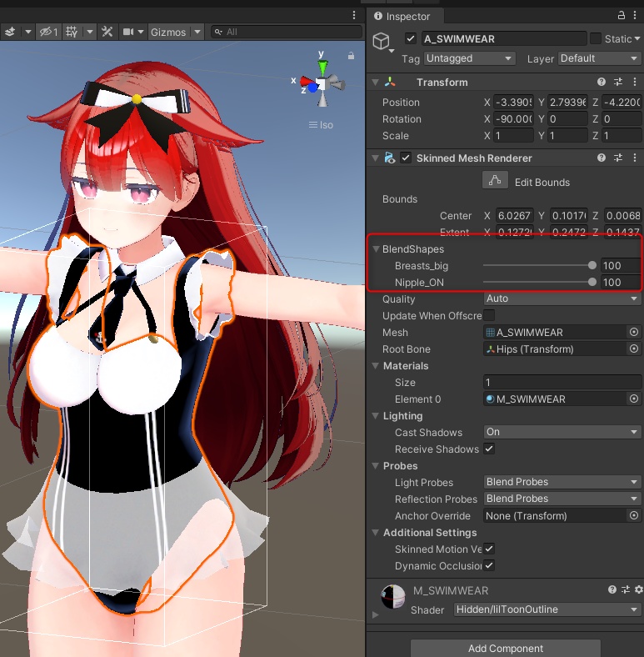Open the Light Probes dropdown
This screenshot has height=657, width=644.
coord(562,482)
